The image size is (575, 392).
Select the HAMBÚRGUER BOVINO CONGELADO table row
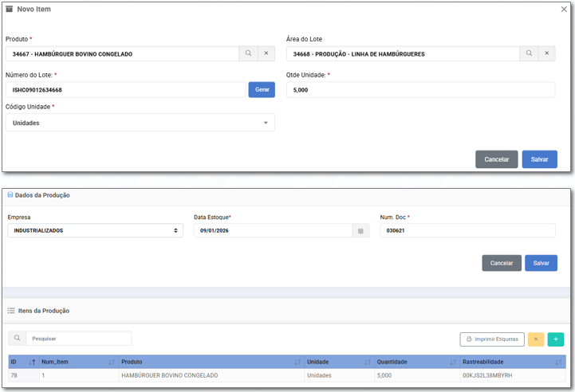(169, 375)
